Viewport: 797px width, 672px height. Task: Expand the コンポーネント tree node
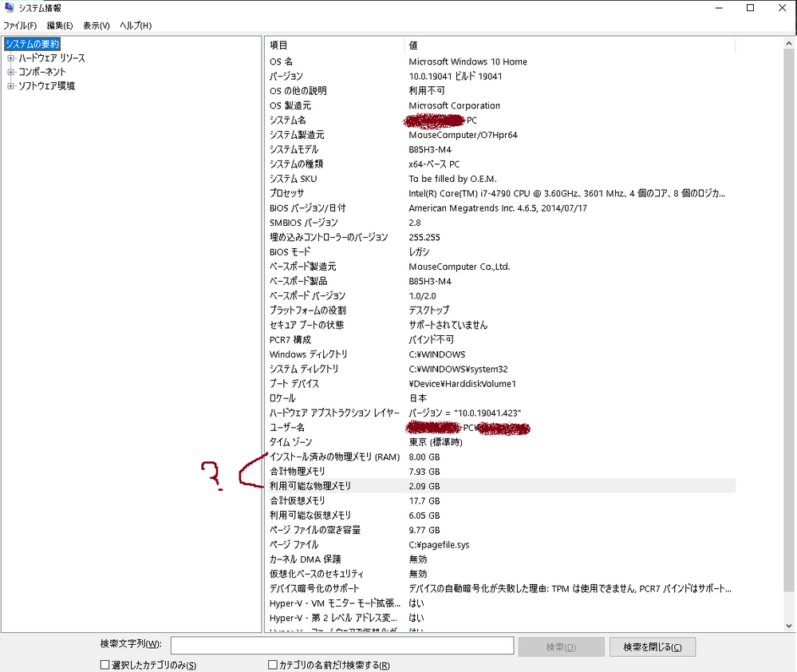tap(11, 72)
